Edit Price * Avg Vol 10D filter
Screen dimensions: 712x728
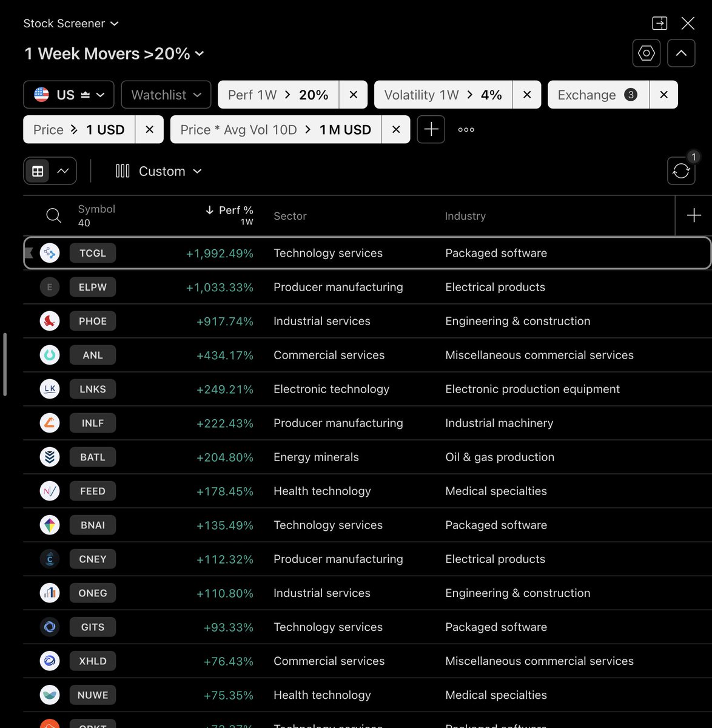coord(276,129)
